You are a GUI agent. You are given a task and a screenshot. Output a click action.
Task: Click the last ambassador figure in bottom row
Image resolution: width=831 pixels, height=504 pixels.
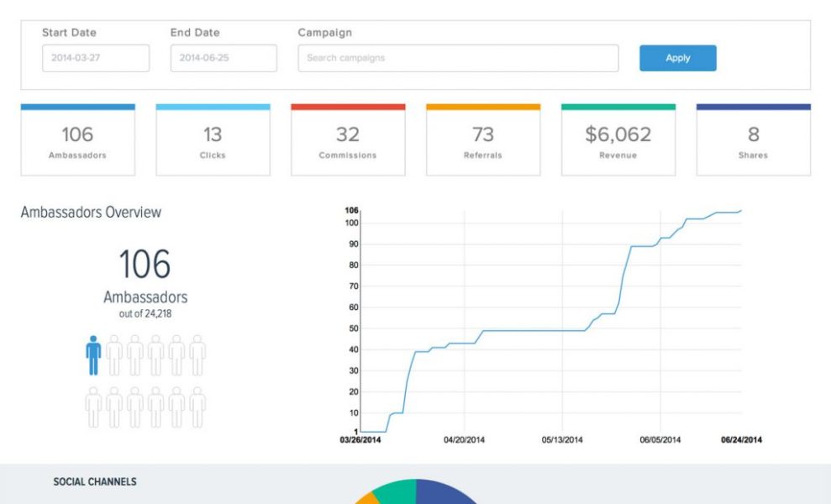click(x=200, y=406)
